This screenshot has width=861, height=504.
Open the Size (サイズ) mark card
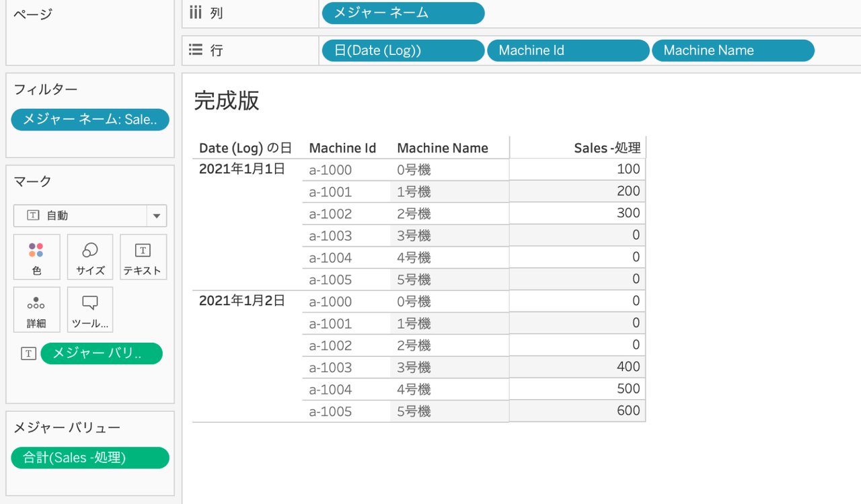point(90,257)
